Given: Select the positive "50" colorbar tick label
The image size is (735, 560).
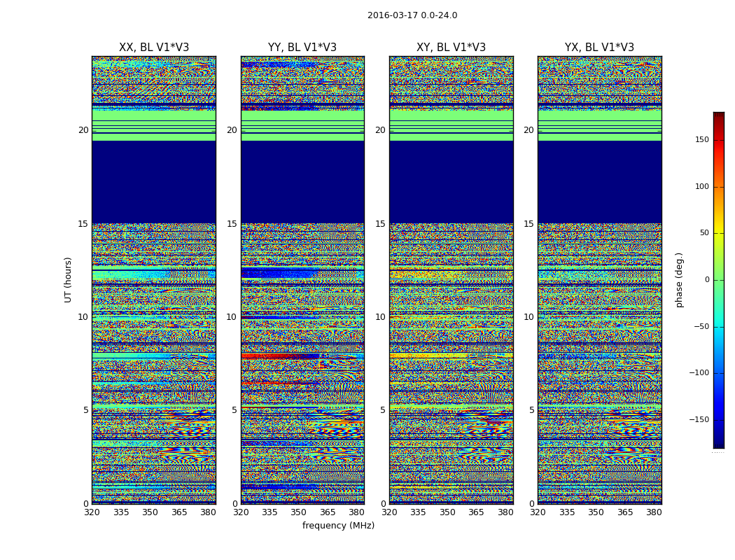Looking at the screenshot, I should (x=704, y=233).
